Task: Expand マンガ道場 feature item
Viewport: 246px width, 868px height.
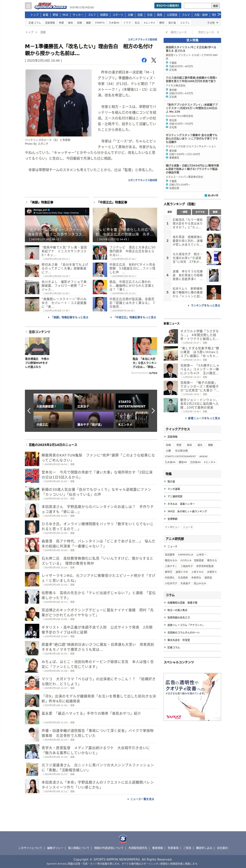Action: 192,489
